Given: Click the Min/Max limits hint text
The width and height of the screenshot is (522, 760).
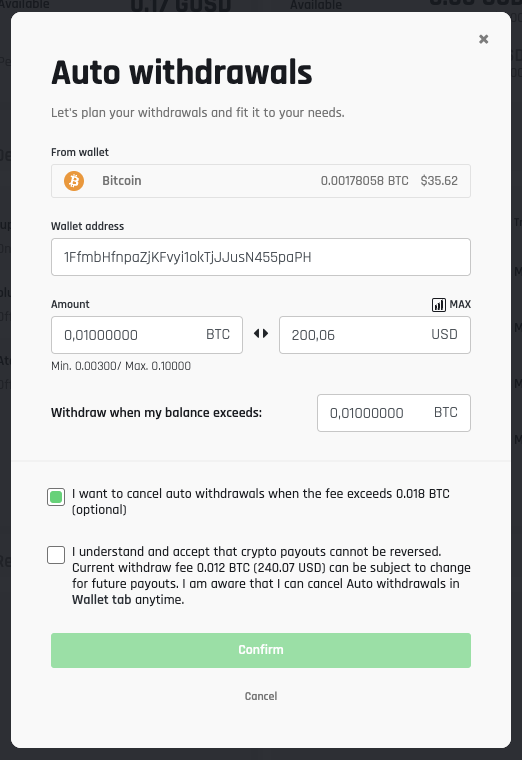Looking at the screenshot, I should [121, 366].
